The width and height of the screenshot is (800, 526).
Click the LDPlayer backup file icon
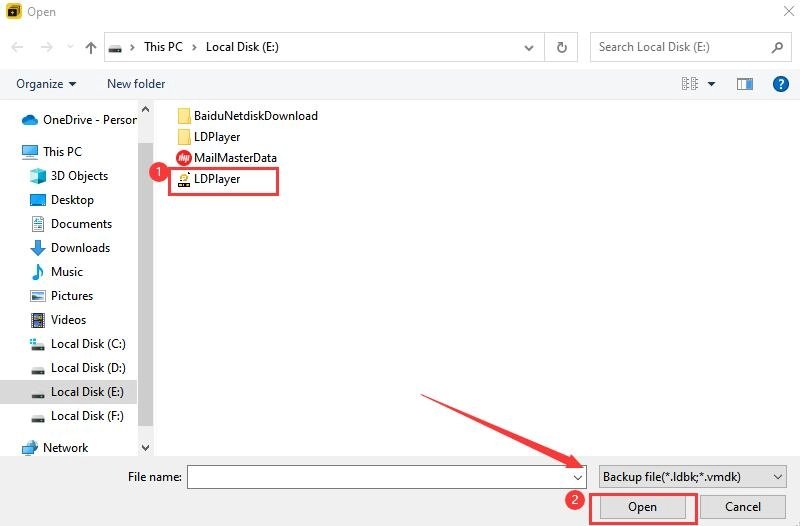click(184, 179)
